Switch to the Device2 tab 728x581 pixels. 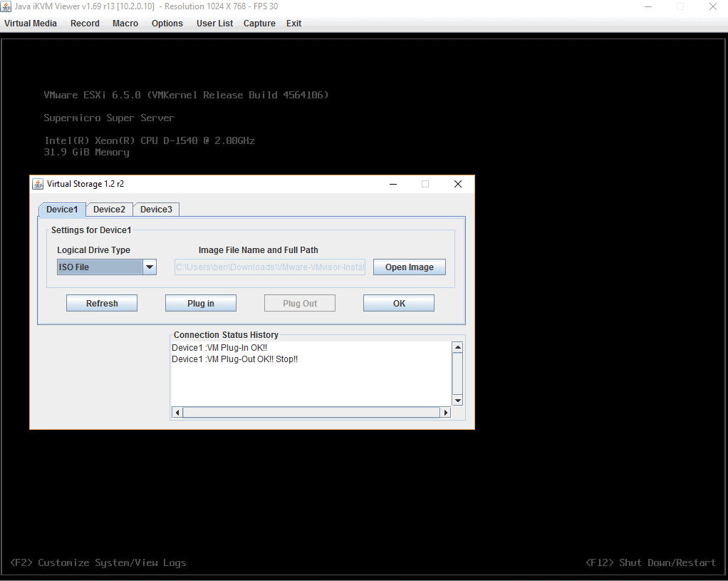tap(109, 209)
